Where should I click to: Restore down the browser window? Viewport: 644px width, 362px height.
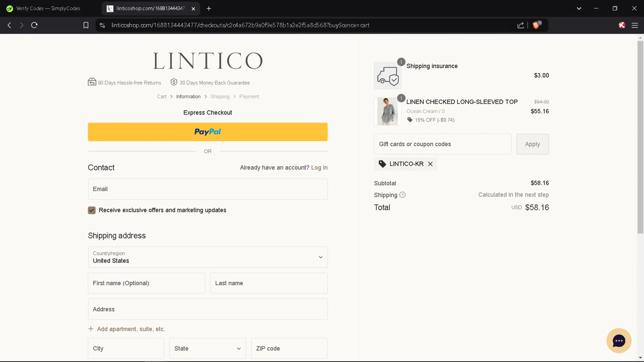click(615, 9)
